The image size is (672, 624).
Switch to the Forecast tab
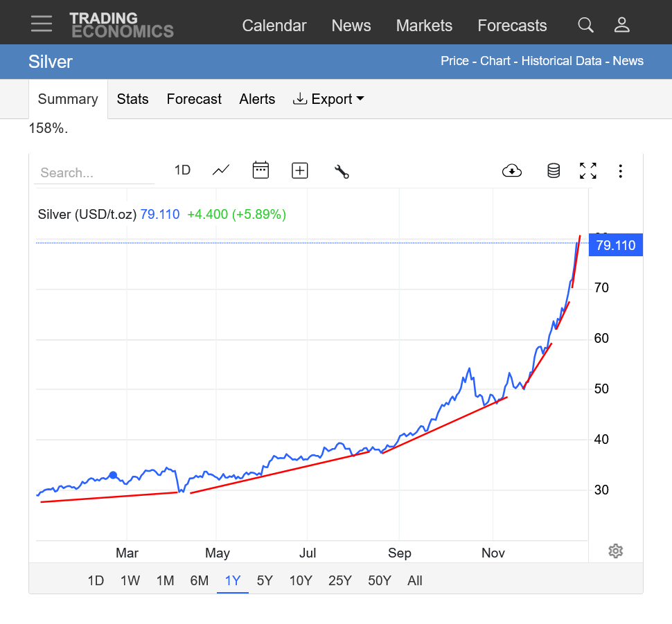[x=194, y=99]
